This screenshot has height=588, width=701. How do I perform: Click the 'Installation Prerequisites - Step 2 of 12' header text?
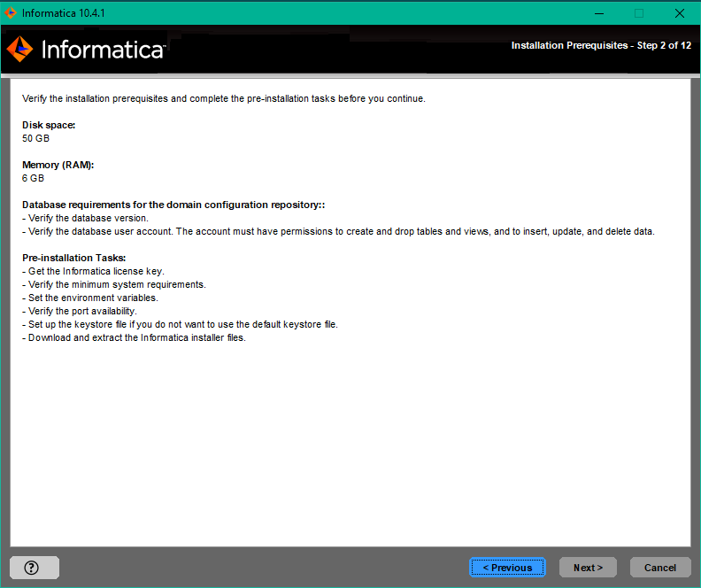click(x=601, y=46)
